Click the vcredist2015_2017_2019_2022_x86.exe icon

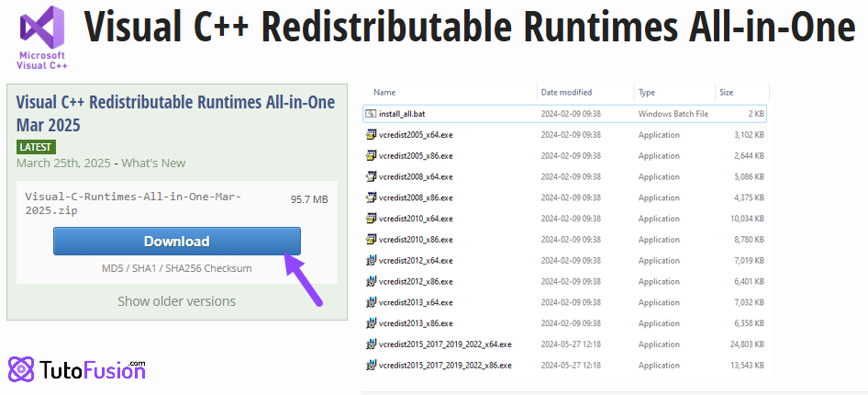[371, 365]
